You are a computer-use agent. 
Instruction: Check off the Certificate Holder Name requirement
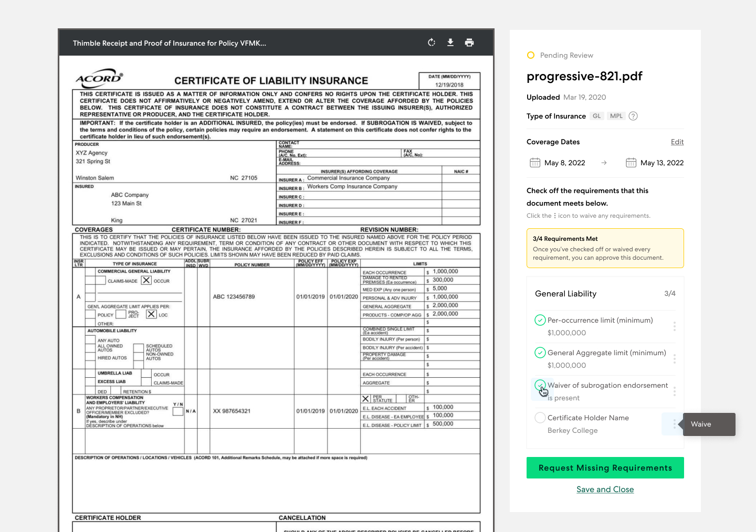point(540,418)
